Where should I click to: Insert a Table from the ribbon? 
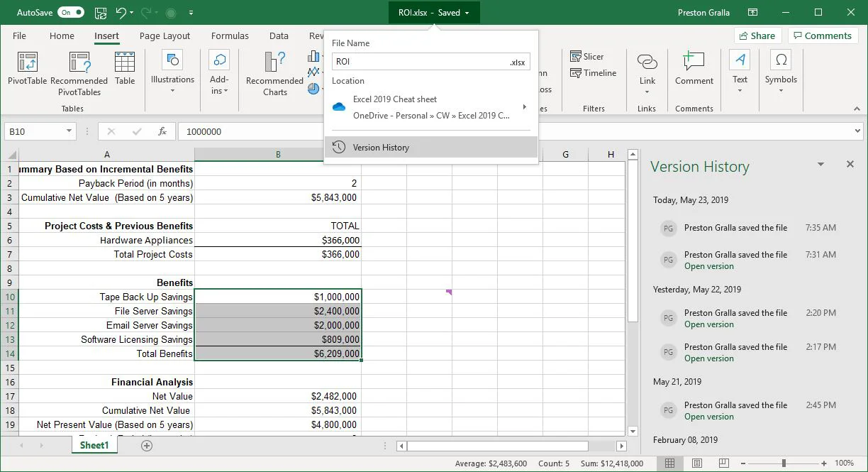click(125, 69)
